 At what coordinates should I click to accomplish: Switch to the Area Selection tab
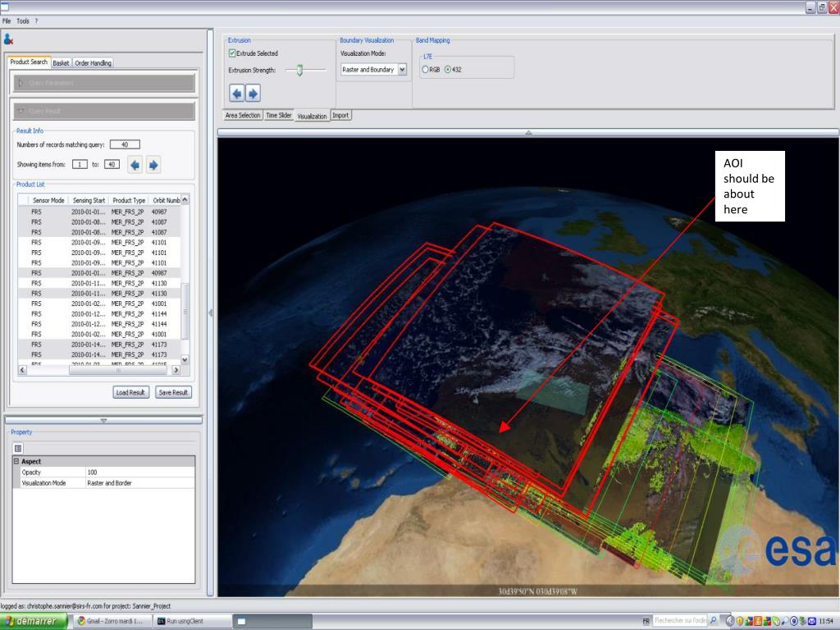click(x=243, y=115)
